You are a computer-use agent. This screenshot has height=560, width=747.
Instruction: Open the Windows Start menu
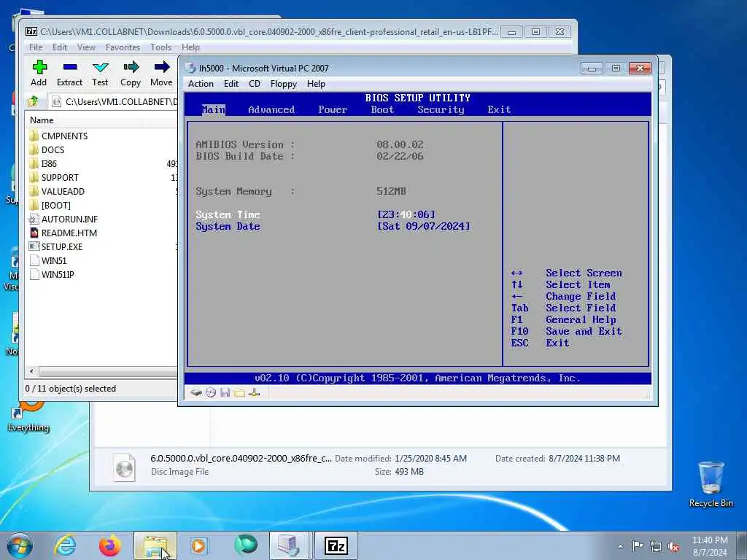20,545
